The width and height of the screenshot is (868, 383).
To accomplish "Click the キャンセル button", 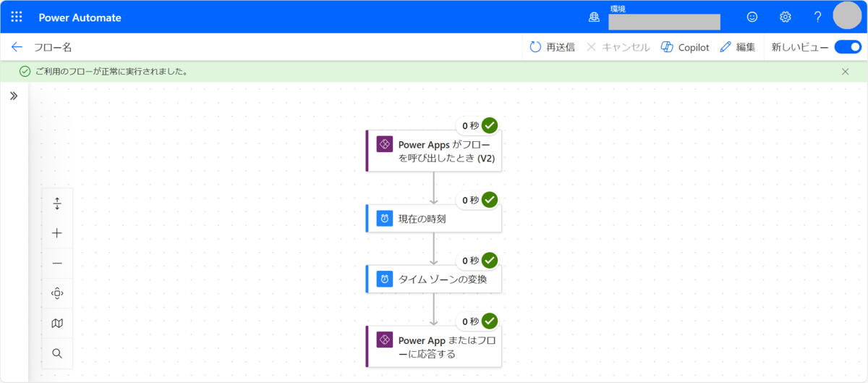I will click(618, 47).
